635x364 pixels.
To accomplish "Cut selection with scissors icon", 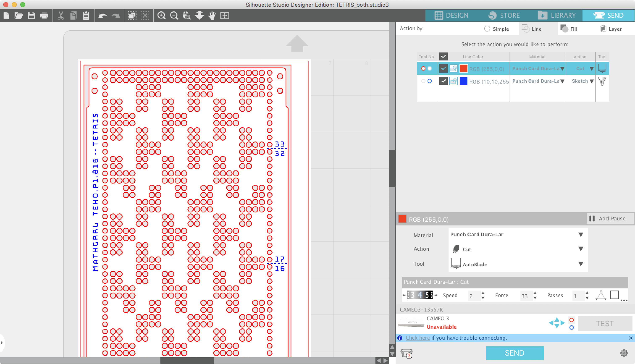I will [x=61, y=16].
